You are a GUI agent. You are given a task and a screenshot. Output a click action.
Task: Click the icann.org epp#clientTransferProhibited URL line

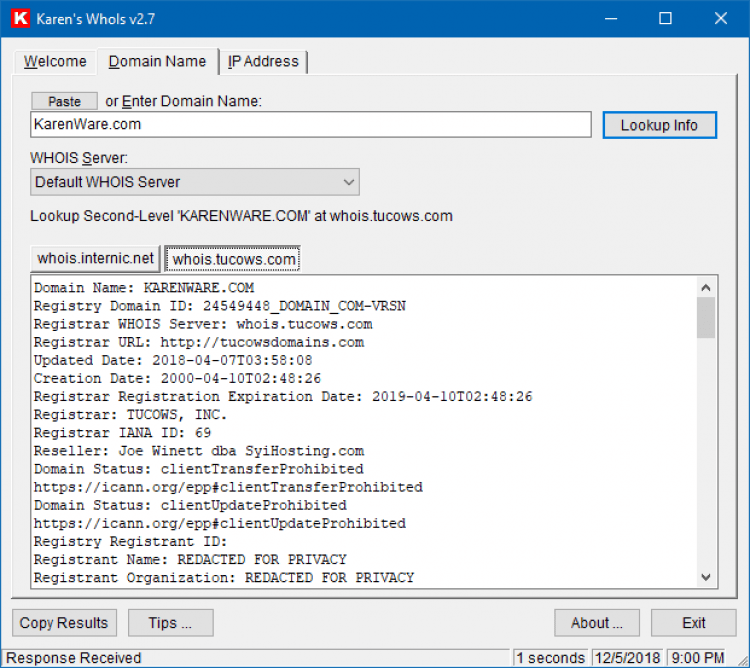[228, 488]
